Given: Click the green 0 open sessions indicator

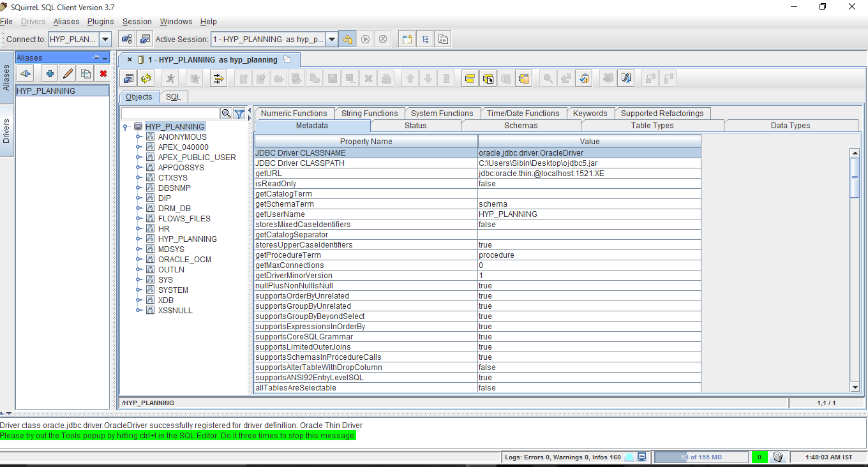Looking at the screenshot, I should point(759,457).
